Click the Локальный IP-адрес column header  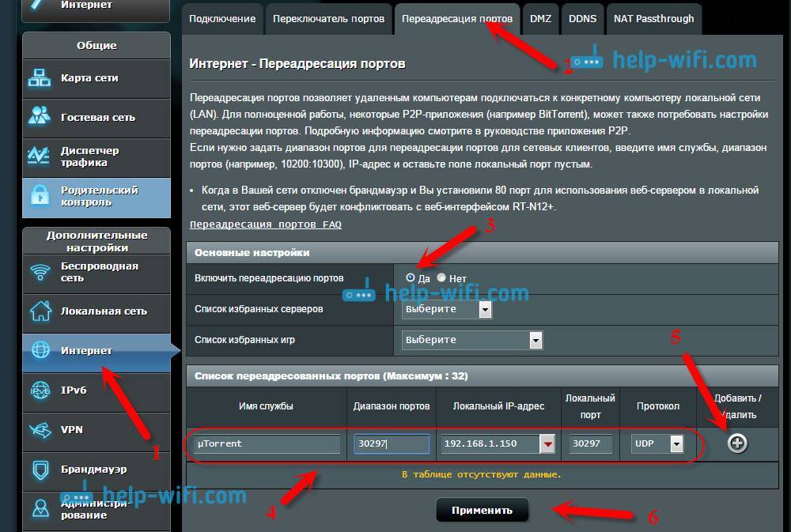pos(498,406)
